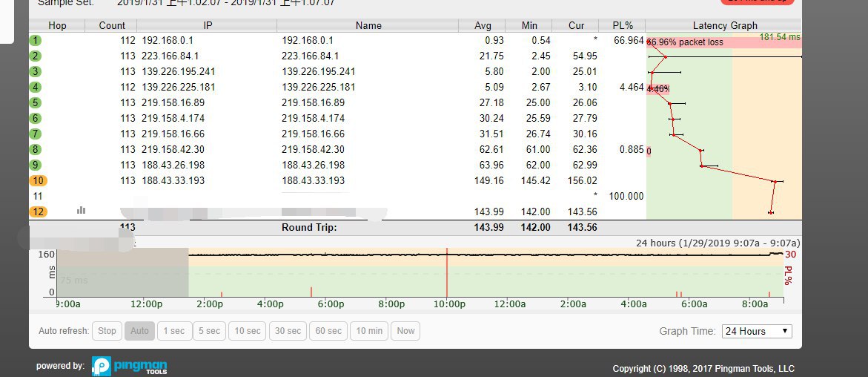Viewport: 868px width, 377px height.
Task: Click the PL% column header
Action: 623,25
